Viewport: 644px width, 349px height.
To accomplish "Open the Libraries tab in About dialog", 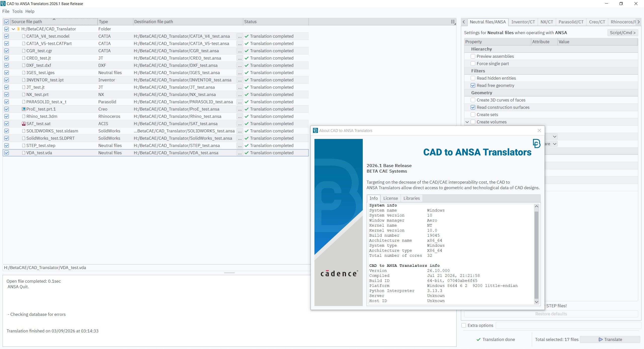I will [411, 198].
